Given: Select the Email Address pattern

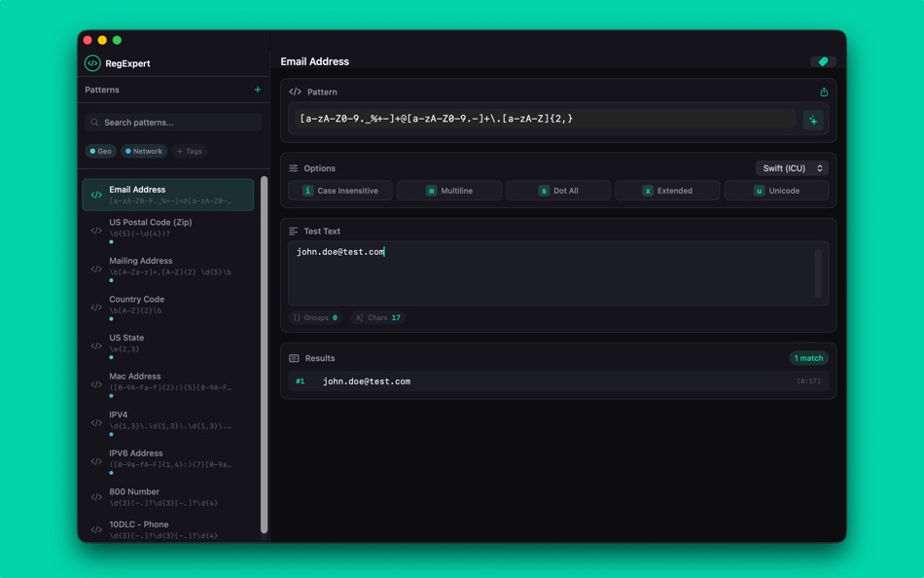Looking at the screenshot, I should 168,195.
